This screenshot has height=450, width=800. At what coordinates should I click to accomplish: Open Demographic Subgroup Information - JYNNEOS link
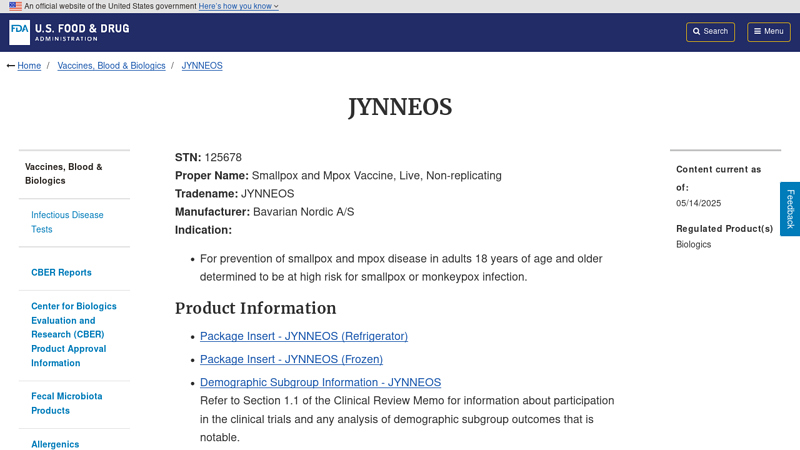point(320,382)
